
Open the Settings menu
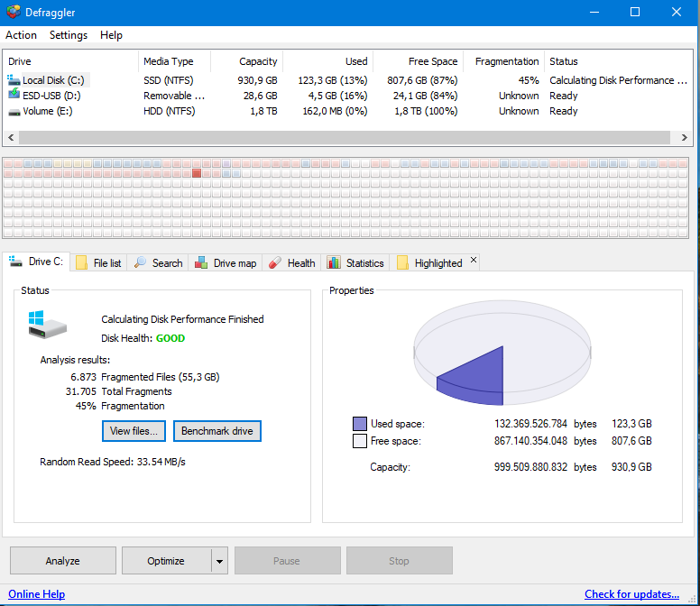tap(69, 35)
